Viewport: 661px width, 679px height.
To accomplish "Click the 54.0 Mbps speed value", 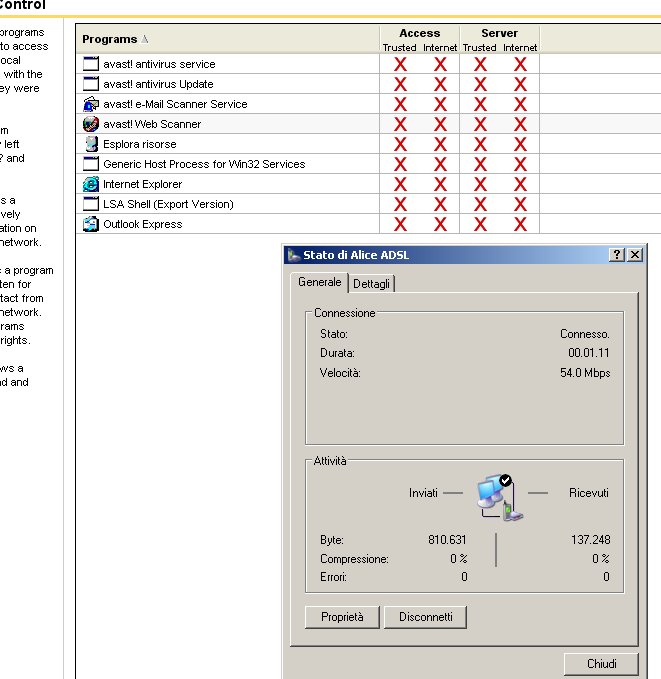I will [x=585, y=373].
